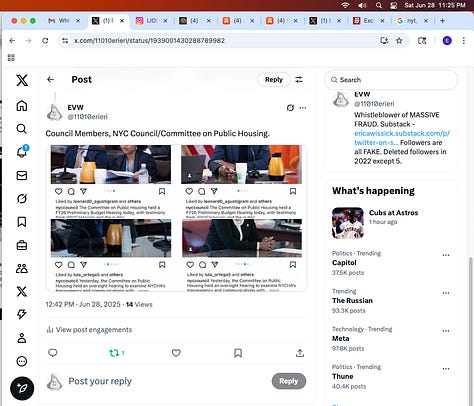The width and height of the screenshot is (474, 406).
Task: Open the apps grid in bookmarks bar
Action: tap(11, 58)
